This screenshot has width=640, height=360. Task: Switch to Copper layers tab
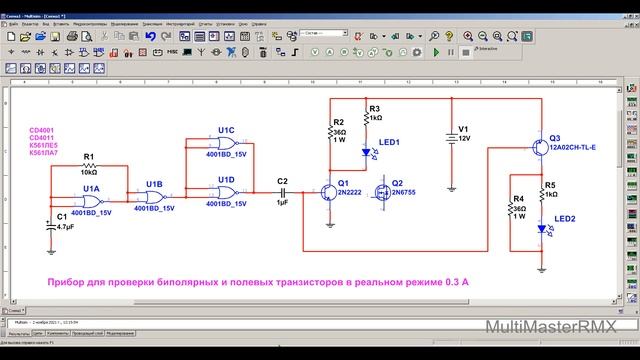point(87,334)
